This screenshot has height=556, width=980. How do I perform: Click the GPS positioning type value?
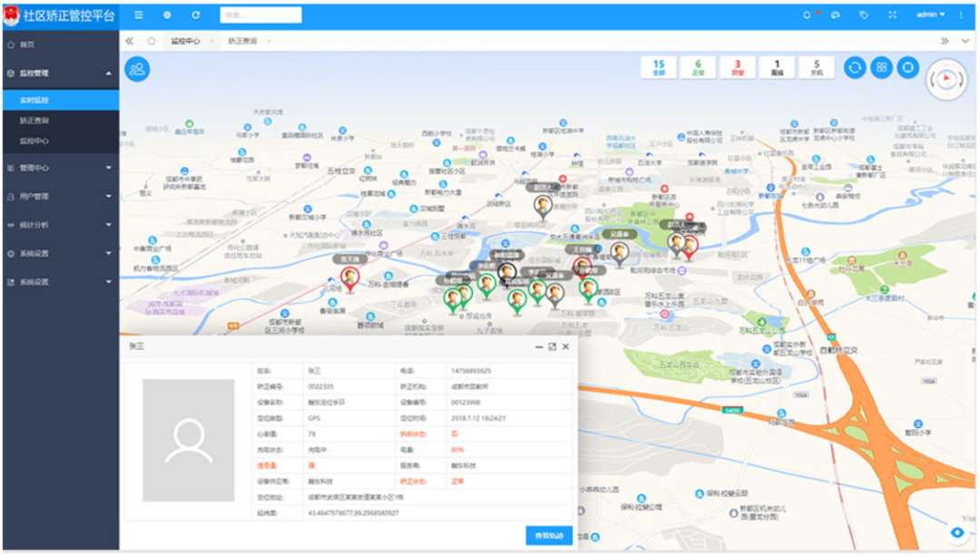(314, 418)
